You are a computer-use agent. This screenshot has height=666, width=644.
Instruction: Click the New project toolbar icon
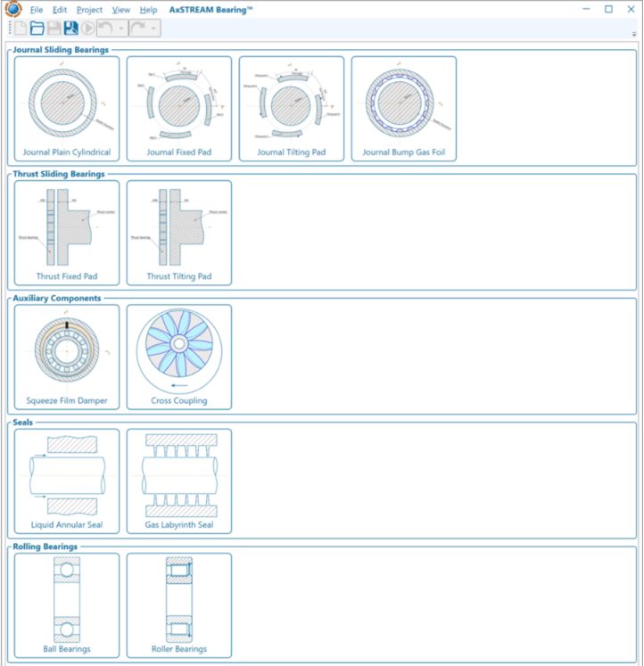click(21, 29)
